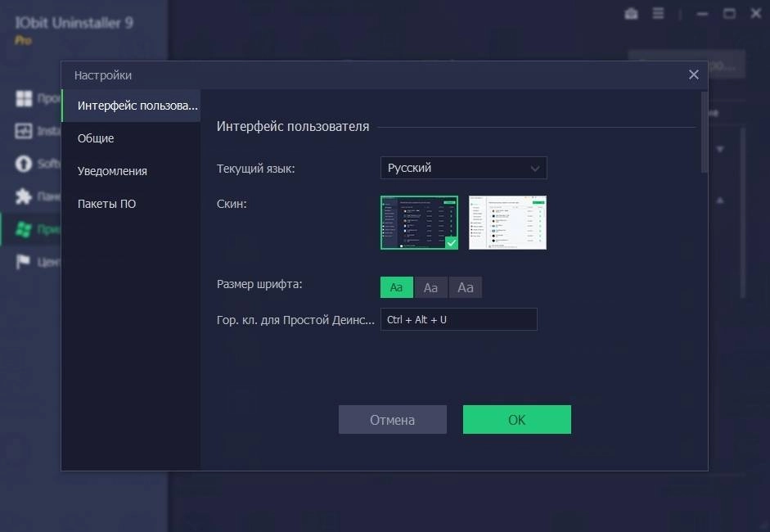Click the Software Updater icon in sidebar
This screenshot has width=770, height=532.
click(x=24, y=164)
